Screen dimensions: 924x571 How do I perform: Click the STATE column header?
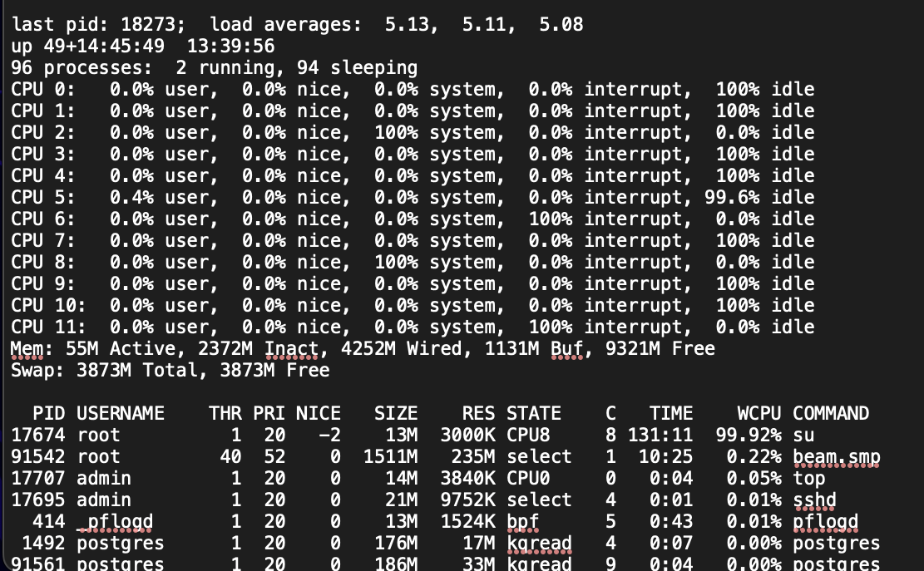tap(532, 413)
